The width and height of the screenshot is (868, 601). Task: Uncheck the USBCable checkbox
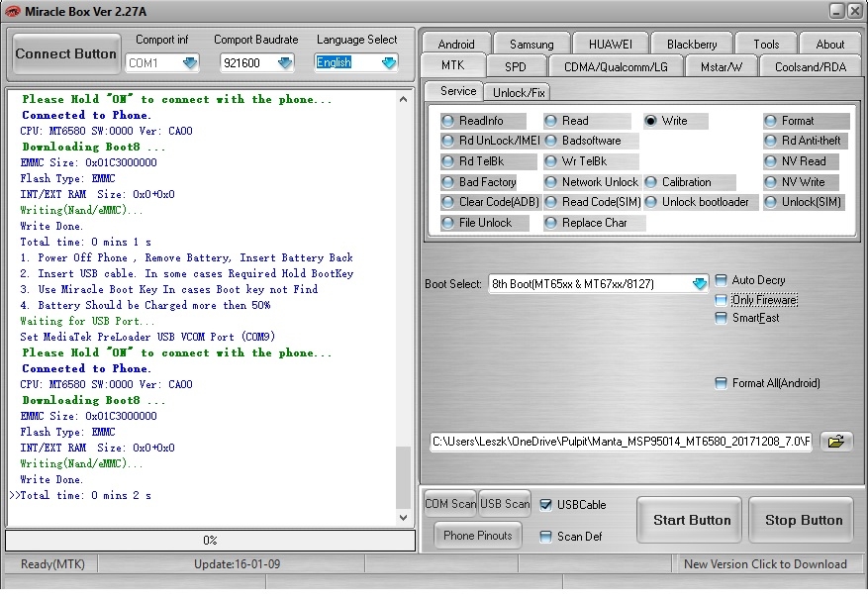point(545,505)
